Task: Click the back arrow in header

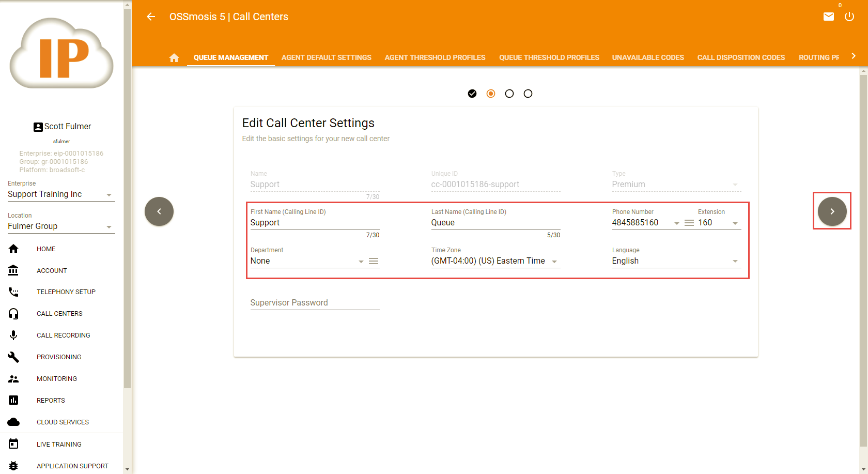Action: 151,17
